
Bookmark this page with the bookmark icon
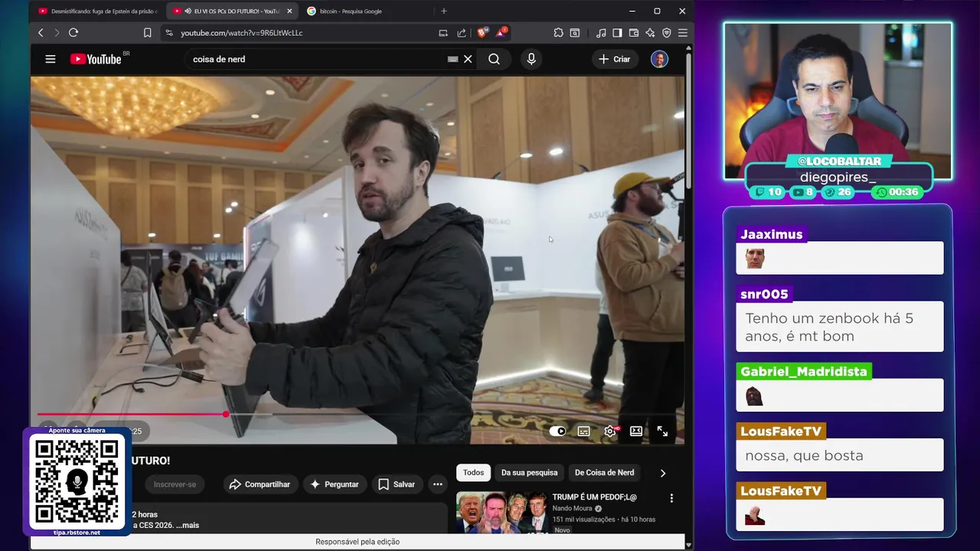148,33
